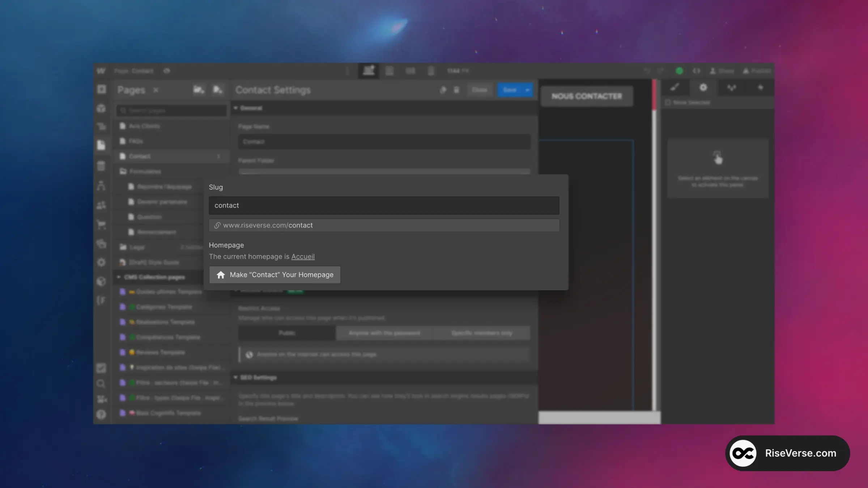
Task: Select Public access option
Action: click(x=287, y=333)
